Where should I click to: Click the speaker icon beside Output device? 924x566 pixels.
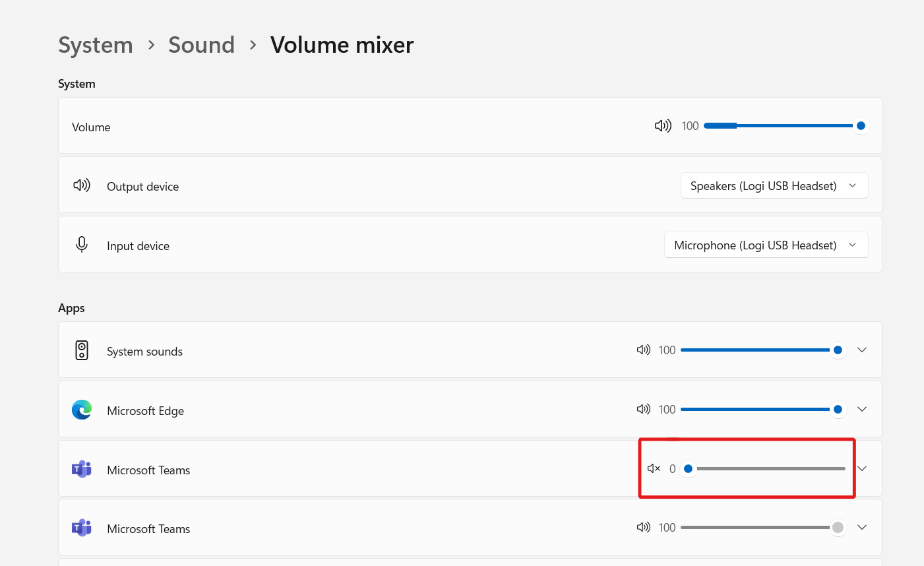coord(82,185)
